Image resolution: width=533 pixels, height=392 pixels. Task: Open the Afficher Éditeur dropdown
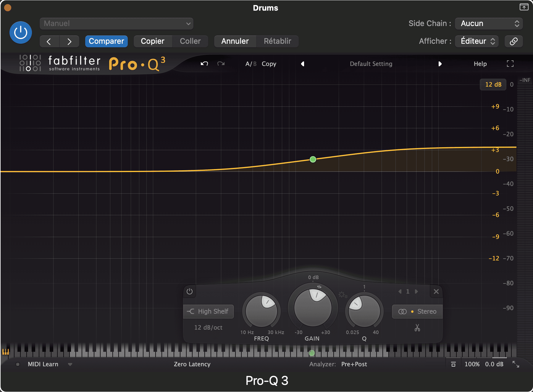(477, 41)
